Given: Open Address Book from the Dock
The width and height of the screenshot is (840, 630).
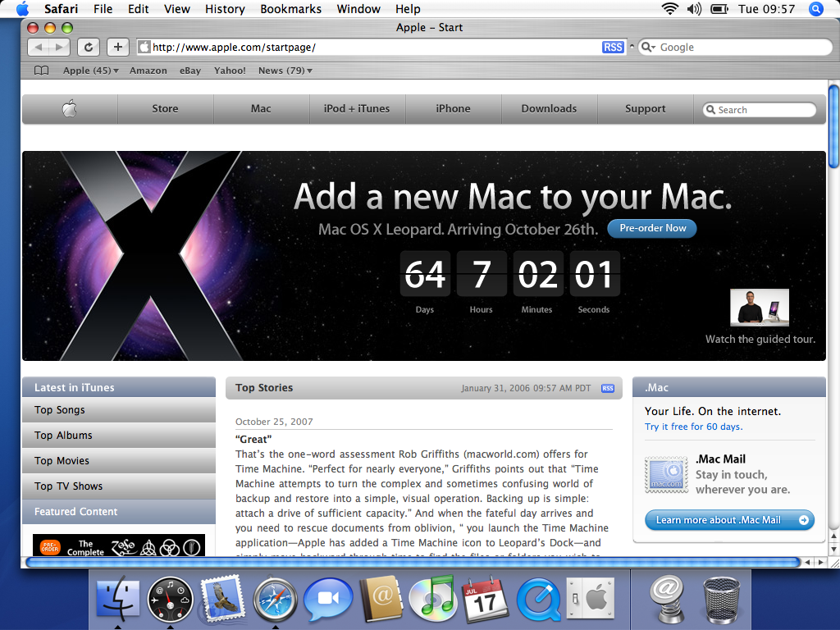Looking at the screenshot, I should [381, 599].
